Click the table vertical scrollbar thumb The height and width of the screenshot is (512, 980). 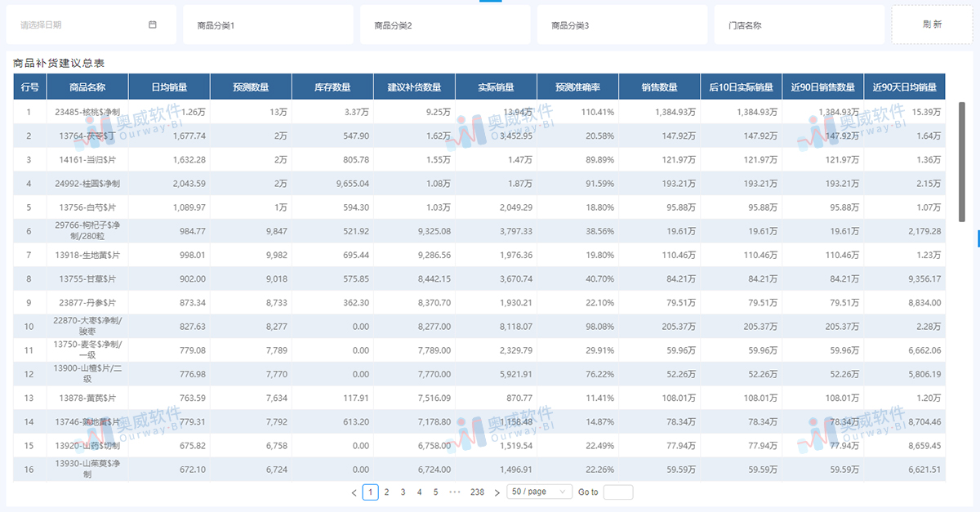961,162
